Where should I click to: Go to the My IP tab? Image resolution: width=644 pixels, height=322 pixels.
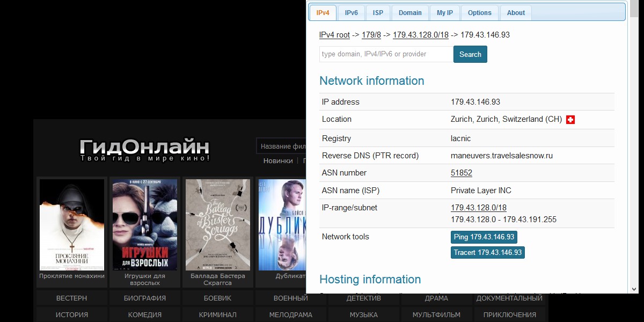pyautogui.click(x=445, y=13)
